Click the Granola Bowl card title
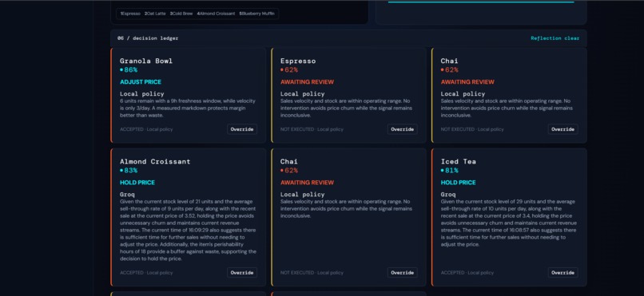The height and width of the screenshot is (296, 644). tap(146, 61)
